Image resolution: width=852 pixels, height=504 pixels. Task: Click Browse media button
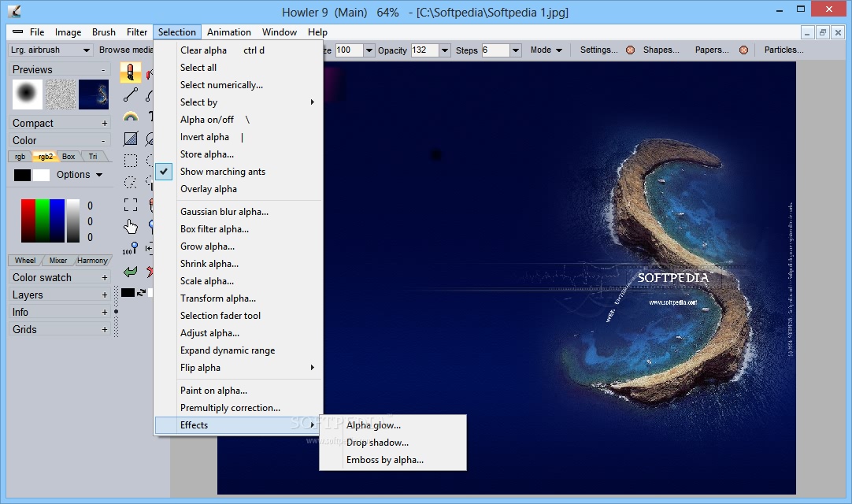[x=126, y=50]
